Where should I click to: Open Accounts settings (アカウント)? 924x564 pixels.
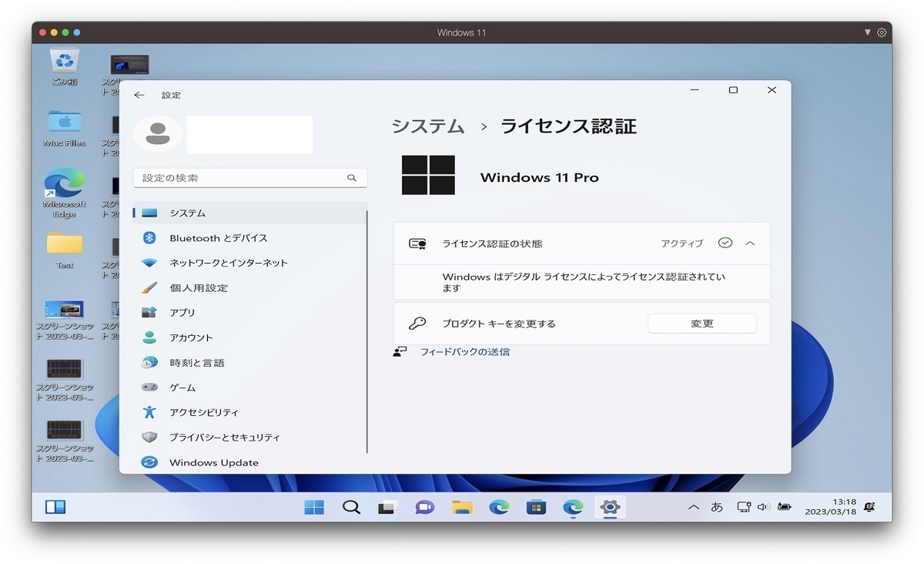pos(249,337)
